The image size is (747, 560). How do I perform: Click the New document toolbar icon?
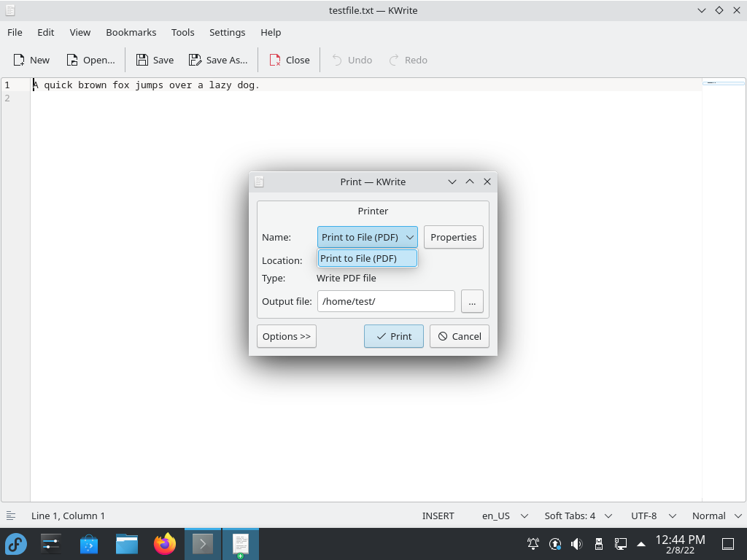19,60
